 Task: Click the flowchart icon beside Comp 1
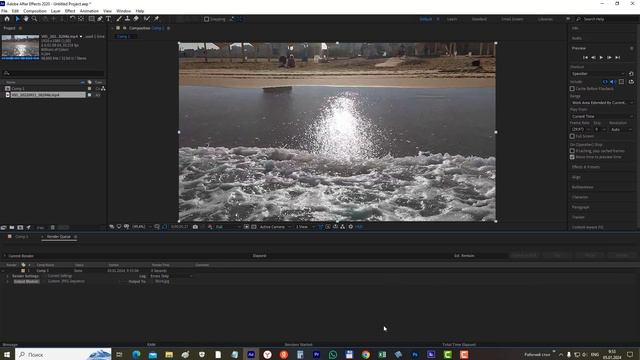(103, 89)
